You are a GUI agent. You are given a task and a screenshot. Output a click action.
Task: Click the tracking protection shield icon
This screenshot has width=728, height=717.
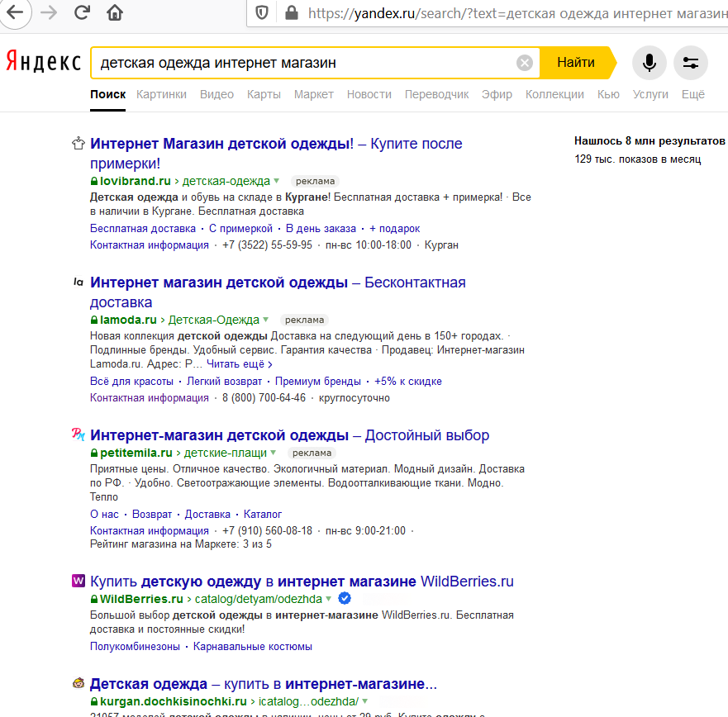(x=262, y=13)
